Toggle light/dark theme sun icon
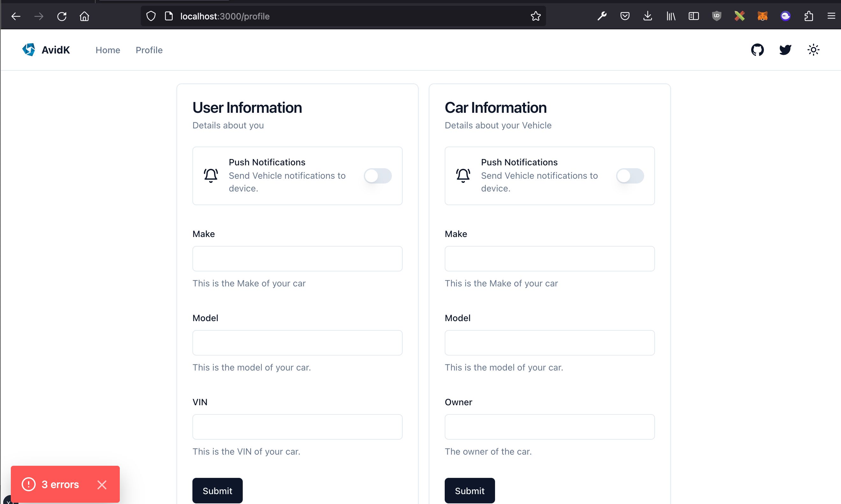The height and width of the screenshot is (504, 841). (813, 50)
